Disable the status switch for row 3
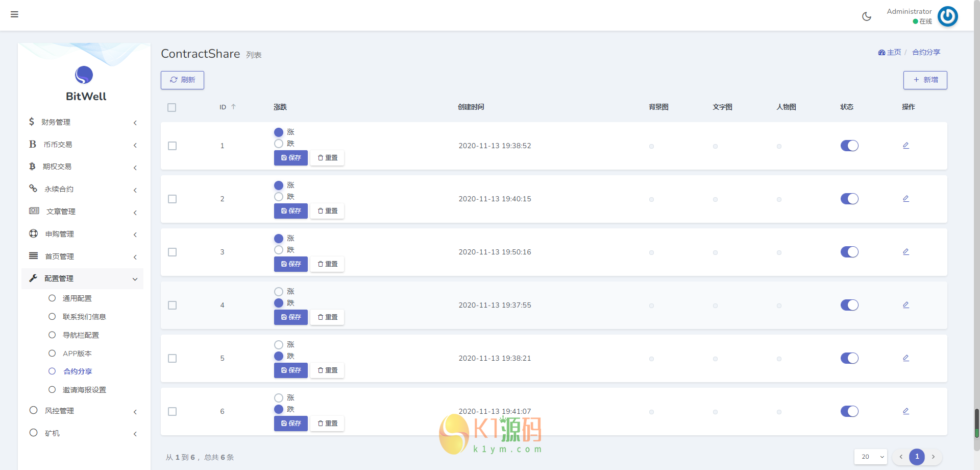Viewport: 980px width, 470px height. click(849, 252)
